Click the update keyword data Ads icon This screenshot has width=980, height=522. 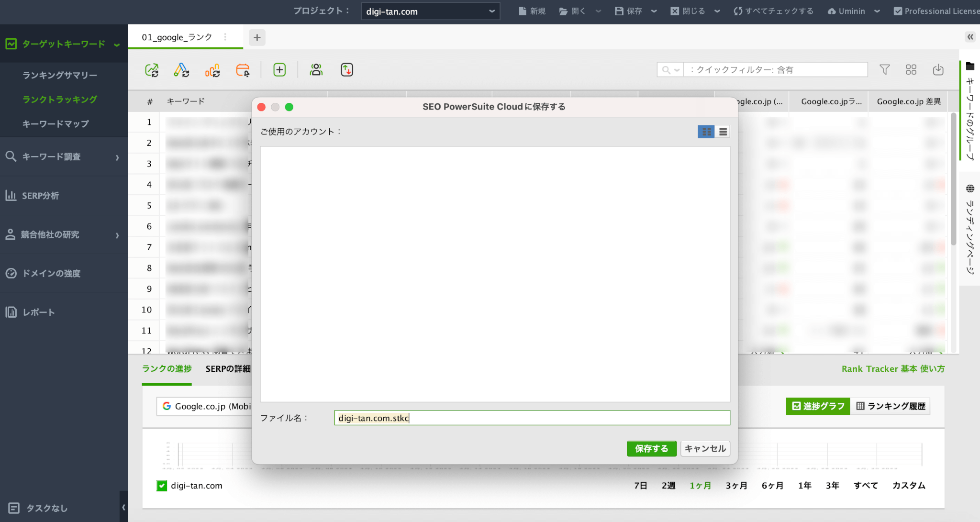click(182, 70)
